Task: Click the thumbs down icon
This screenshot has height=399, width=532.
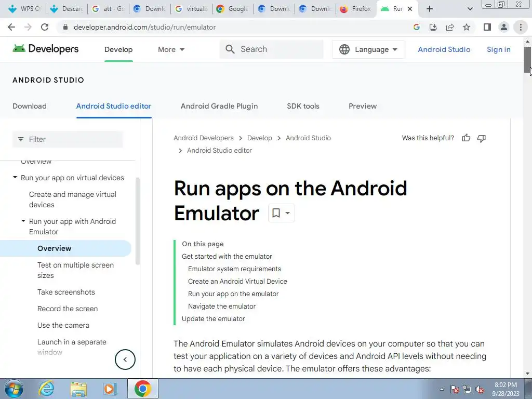Action: (482, 138)
